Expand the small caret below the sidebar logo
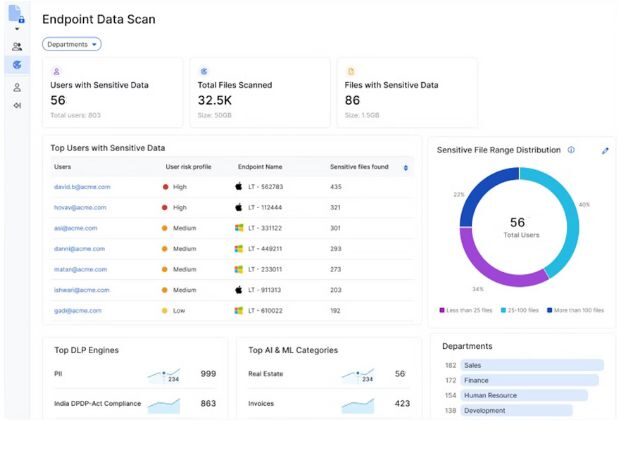The image size is (626, 449). click(x=17, y=29)
